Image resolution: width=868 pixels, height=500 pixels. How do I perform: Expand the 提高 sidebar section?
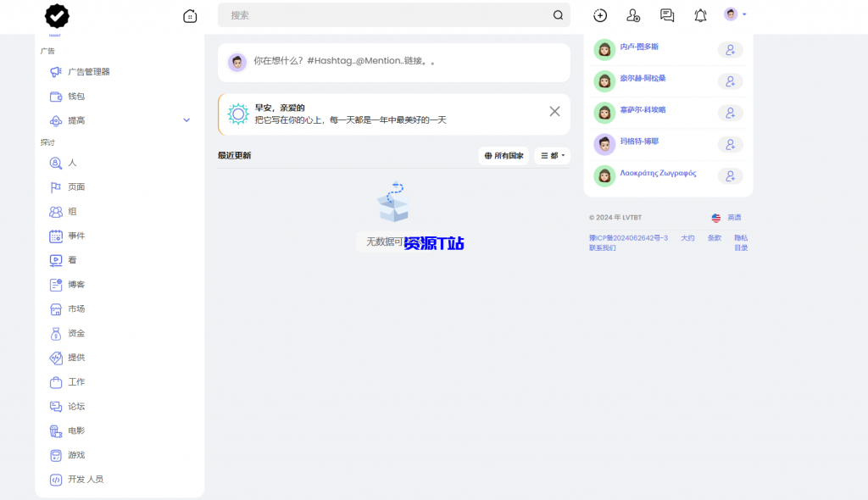tap(186, 120)
